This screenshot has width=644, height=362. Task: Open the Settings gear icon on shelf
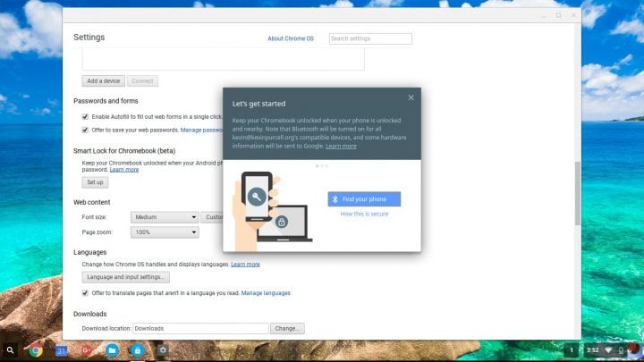pos(163,350)
